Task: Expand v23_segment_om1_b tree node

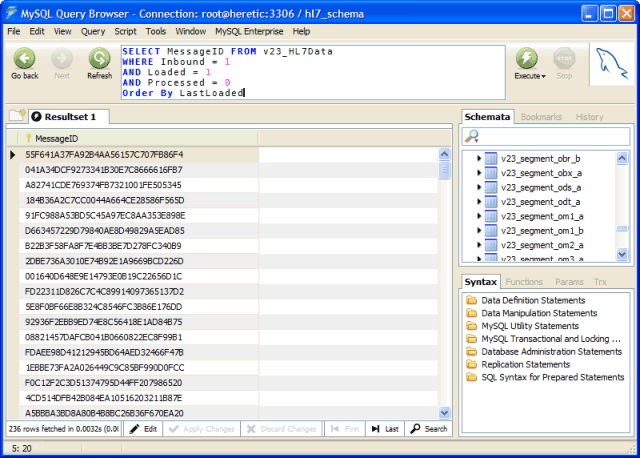Action: (479, 231)
